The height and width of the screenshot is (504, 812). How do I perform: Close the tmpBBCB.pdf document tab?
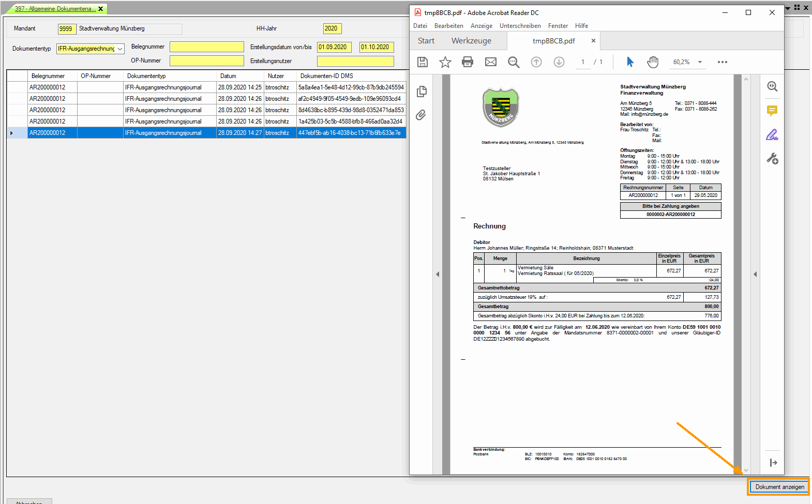[593, 41]
